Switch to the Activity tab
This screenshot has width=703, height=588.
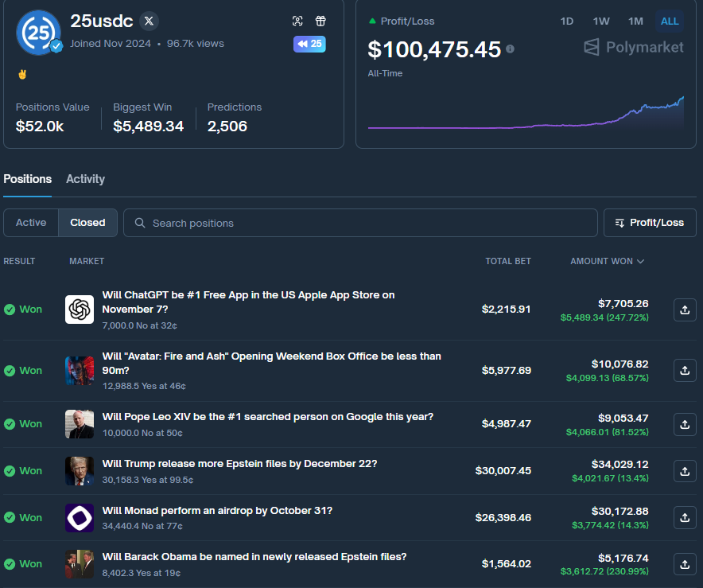tap(85, 179)
